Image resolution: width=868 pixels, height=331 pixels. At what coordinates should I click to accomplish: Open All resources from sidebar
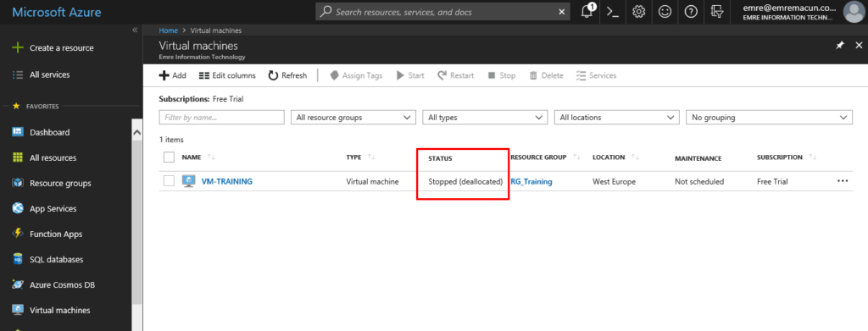(x=53, y=158)
